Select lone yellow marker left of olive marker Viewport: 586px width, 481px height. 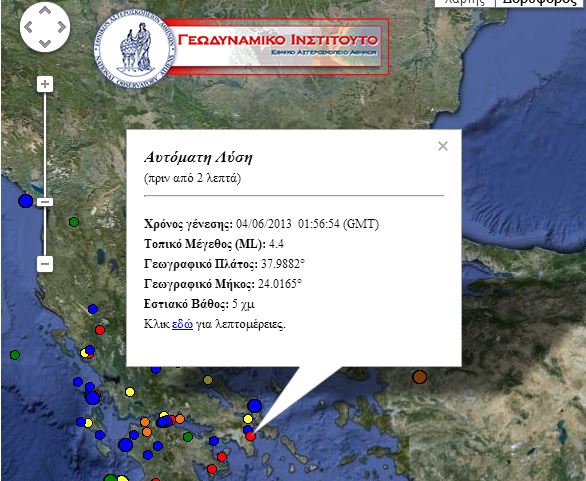pos(130,392)
